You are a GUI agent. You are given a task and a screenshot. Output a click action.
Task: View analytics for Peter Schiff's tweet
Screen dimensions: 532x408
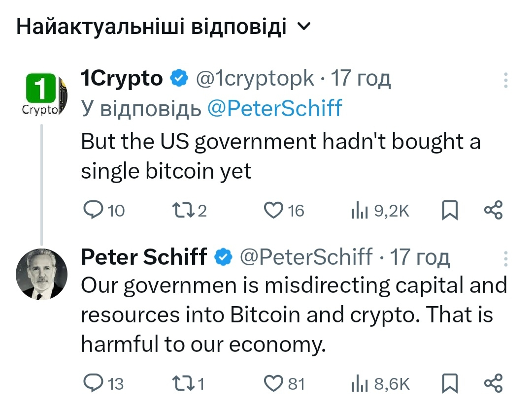coord(360,383)
